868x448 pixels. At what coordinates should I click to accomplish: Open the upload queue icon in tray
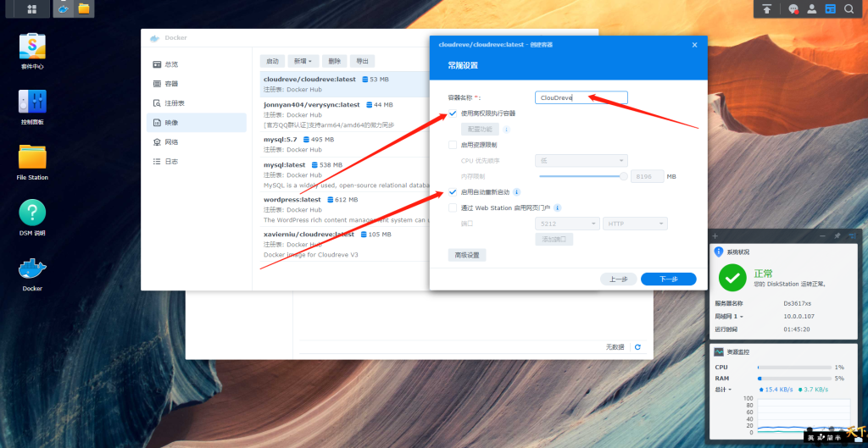(x=767, y=8)
